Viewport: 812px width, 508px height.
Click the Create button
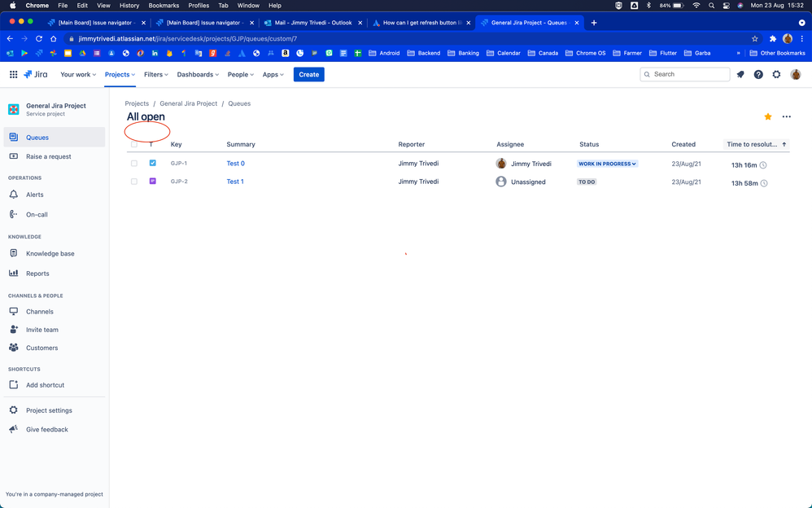click(308, 74)
